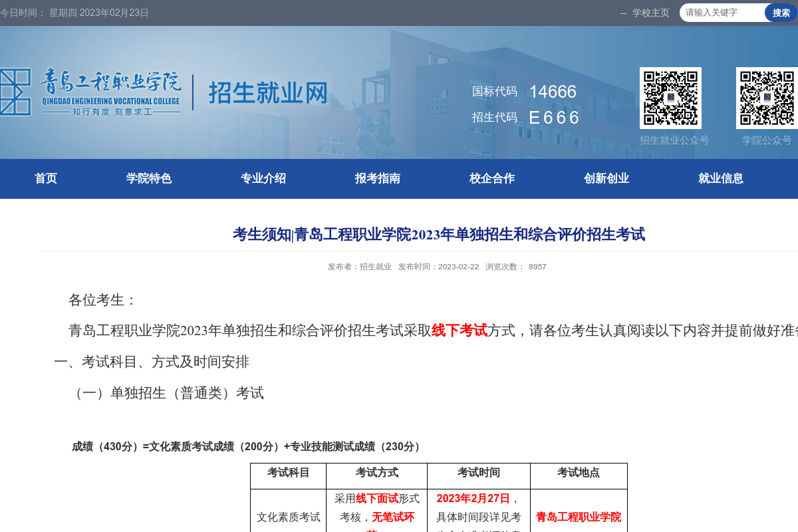Click the article title 考生须知 heading
The width and height of the screenshot is (798, 532).
pyautogui.click(x=439, y=234)
